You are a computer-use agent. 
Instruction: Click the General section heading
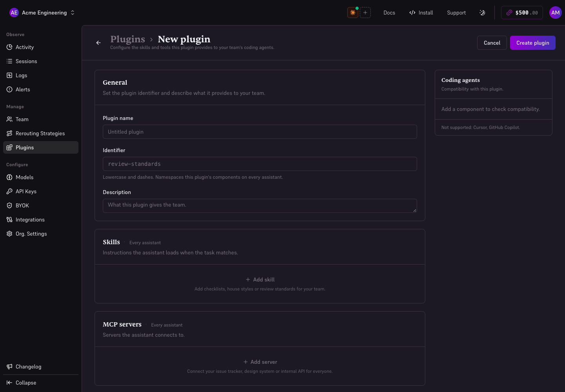coord(115,82)
